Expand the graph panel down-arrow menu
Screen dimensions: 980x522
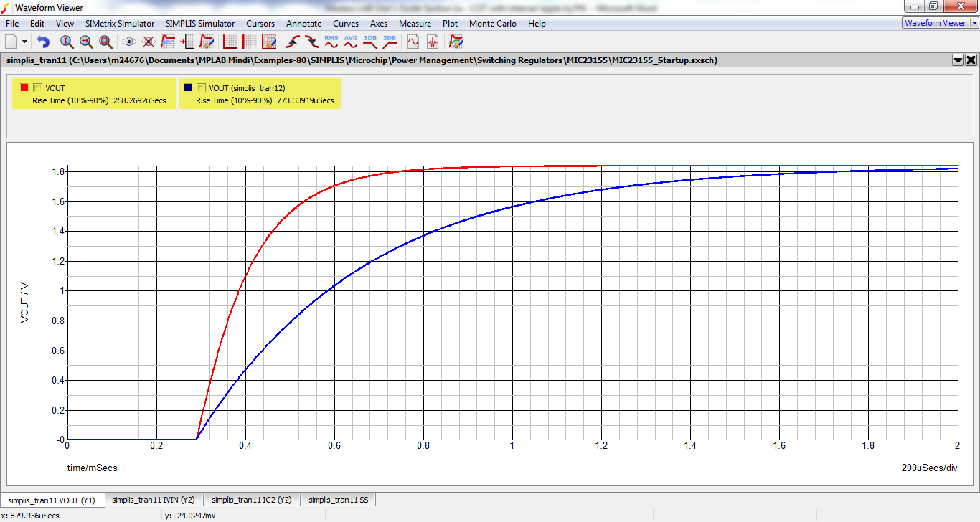pyautogui.click(x=958, y=60)
